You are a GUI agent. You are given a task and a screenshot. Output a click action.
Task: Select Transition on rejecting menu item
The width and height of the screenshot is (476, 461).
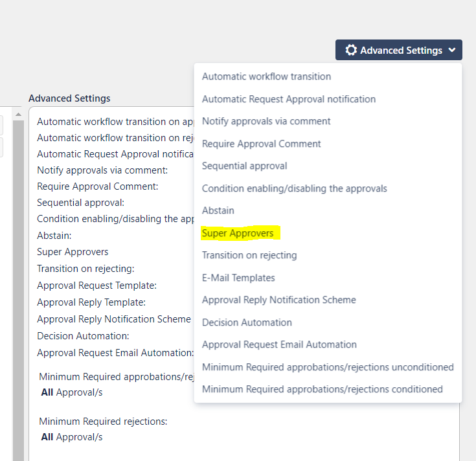[249, 255]
